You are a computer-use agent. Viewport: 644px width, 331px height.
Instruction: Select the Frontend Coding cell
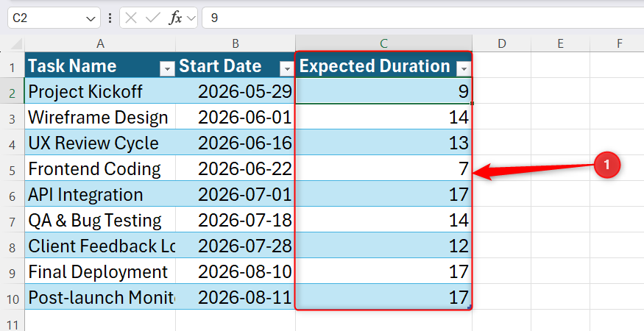100,168
